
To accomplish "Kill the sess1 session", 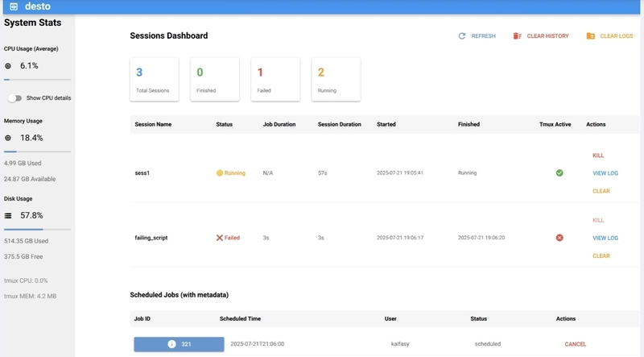I will pos(598,156).
